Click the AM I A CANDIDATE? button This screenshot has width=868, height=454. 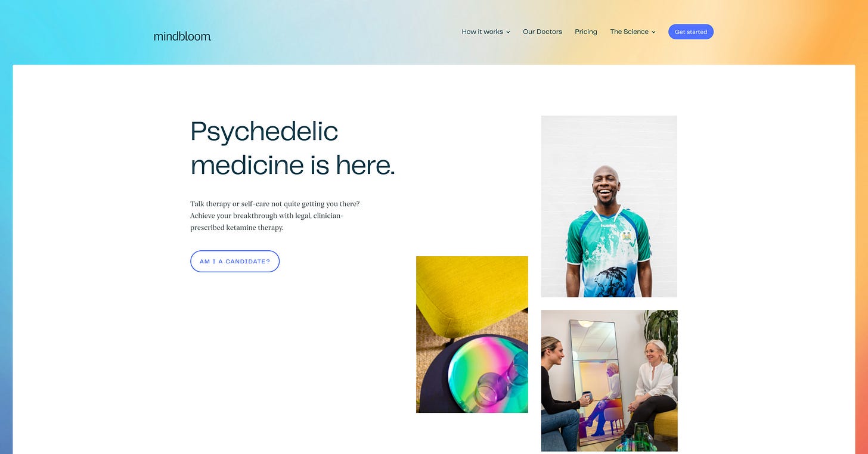(x=235, y=261)
